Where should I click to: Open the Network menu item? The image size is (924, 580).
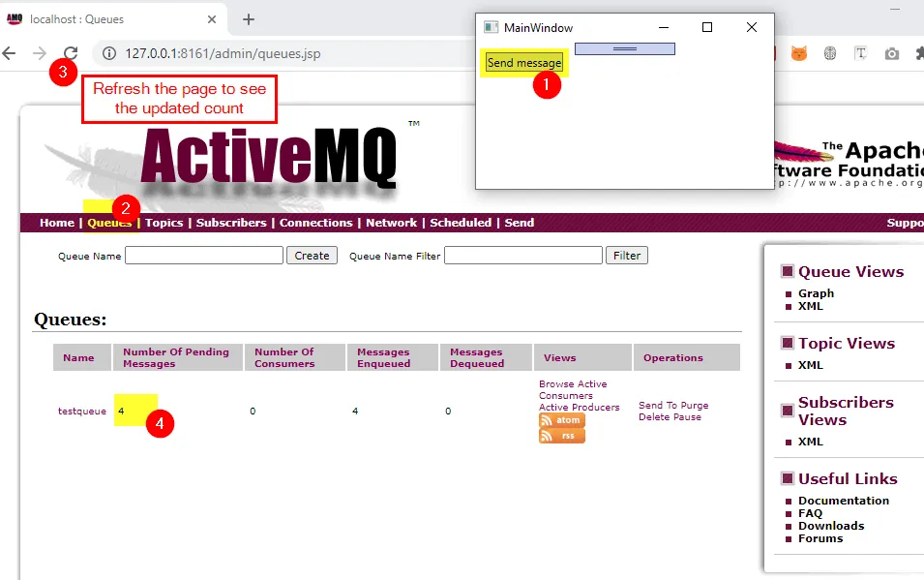pyautogui.click(x=391, y=223)
